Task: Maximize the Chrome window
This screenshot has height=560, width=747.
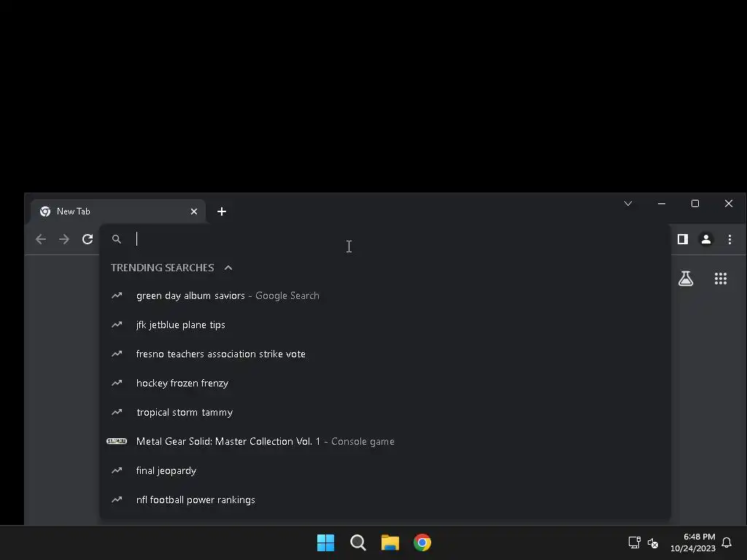Action: [695, 203]
